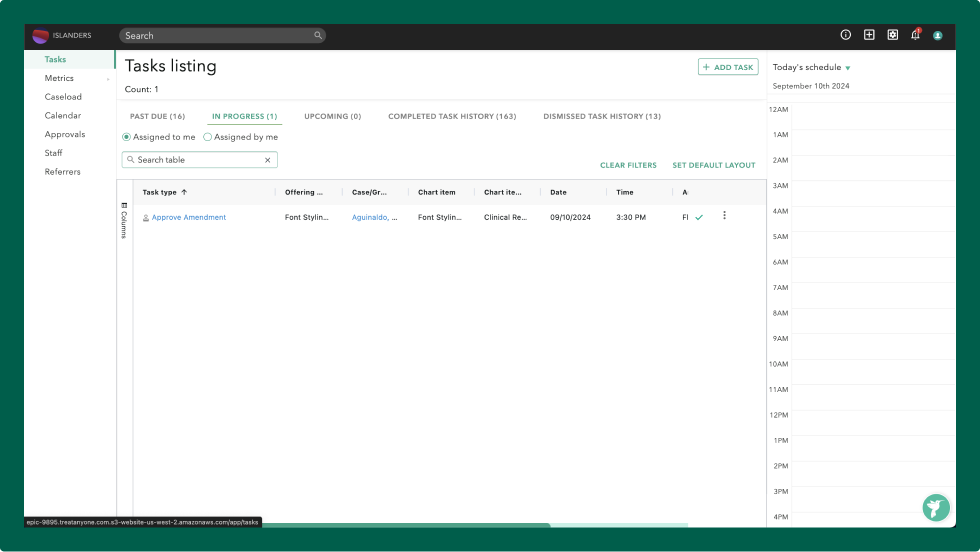980x552 pixels.
Task: Open the info circle icon
Action: [846, 35]
